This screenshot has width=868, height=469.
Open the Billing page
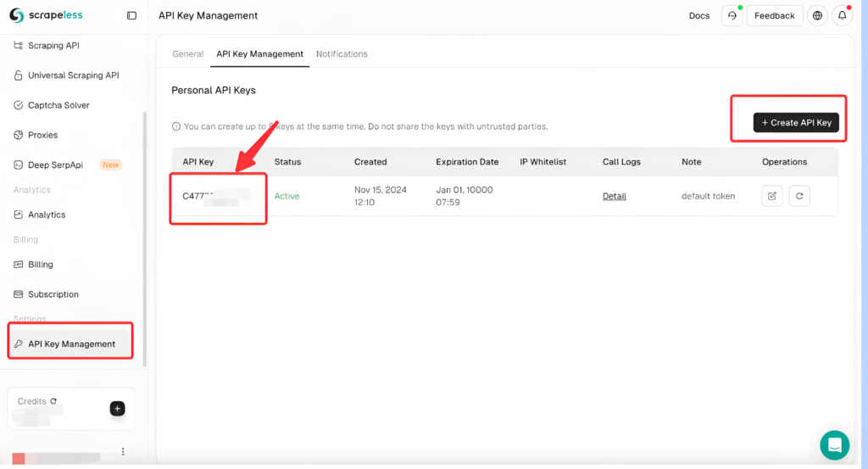pyautogui.click(x=41, y=265)
